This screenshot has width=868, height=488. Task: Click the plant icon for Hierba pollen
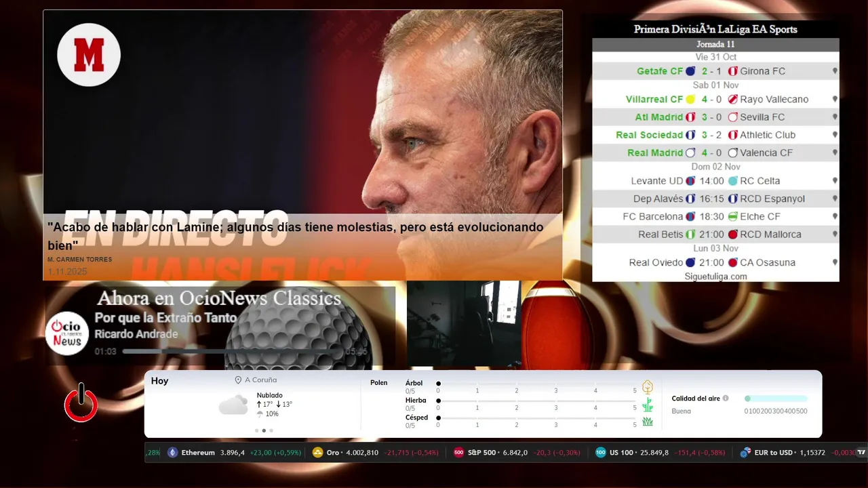coord(648,405)
